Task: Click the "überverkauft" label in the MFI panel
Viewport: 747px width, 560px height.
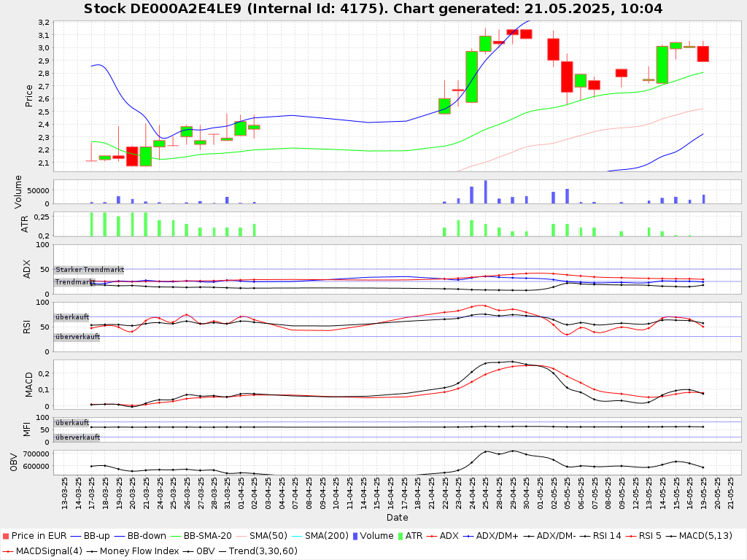Action: [x=77, y=437]
